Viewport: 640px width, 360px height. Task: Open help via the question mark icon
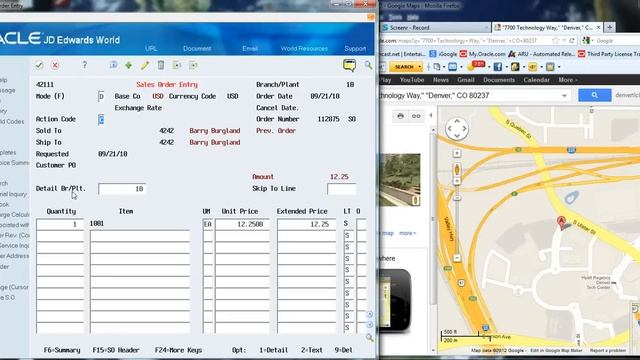coord(84,65)
